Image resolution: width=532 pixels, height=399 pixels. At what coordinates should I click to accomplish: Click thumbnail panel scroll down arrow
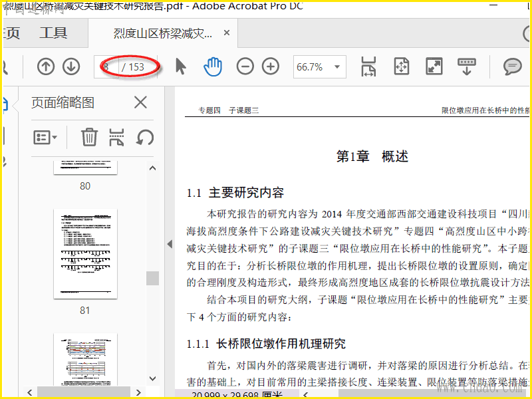click(153, 378)
